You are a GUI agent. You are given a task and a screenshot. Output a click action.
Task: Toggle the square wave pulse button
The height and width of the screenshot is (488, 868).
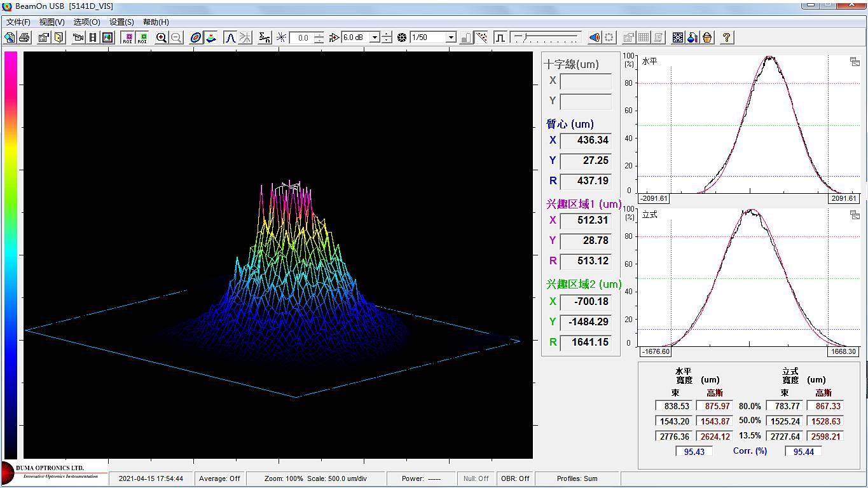(x=500, y=37)
